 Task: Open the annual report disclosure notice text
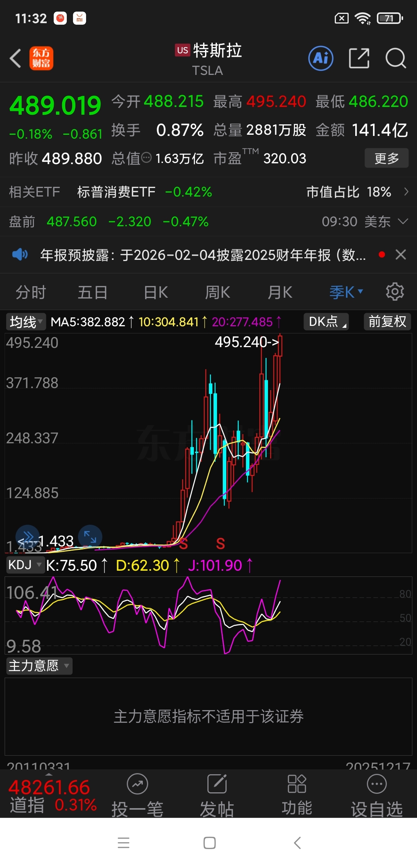coord(203,255)
